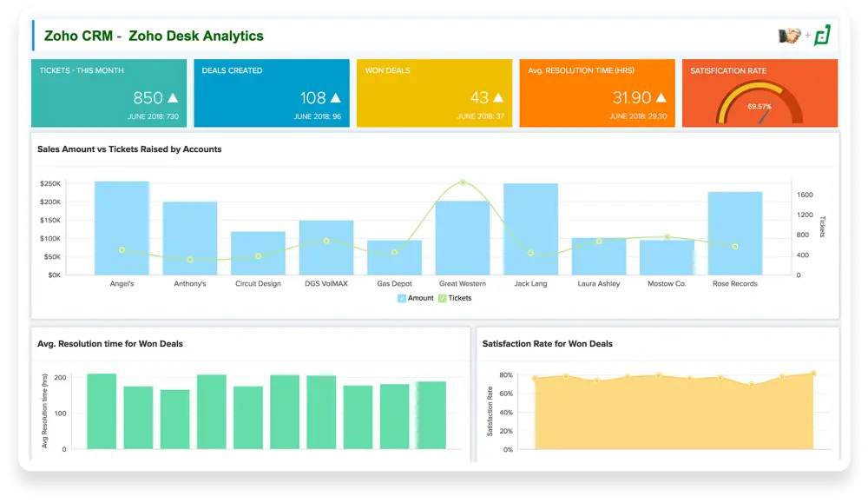Click the Zoho CRM - Zoho Desk Analytics title
Screen dimensions: 868x503
(x=154, y=36)
